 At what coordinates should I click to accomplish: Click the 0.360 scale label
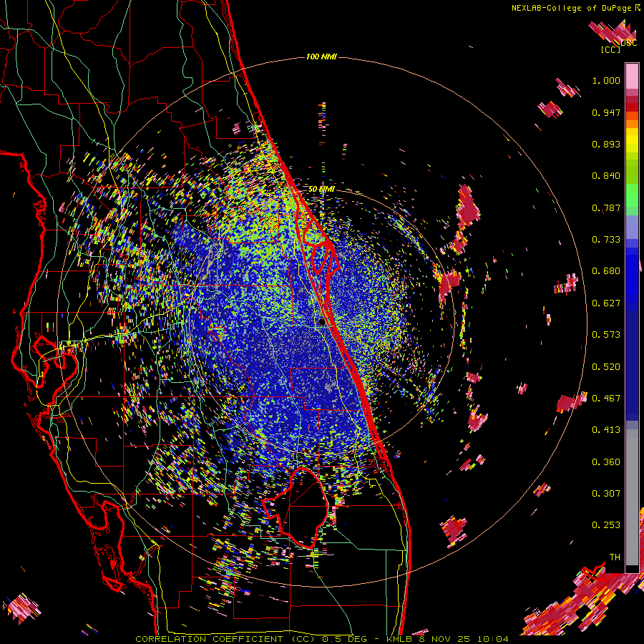click(606, 462)
